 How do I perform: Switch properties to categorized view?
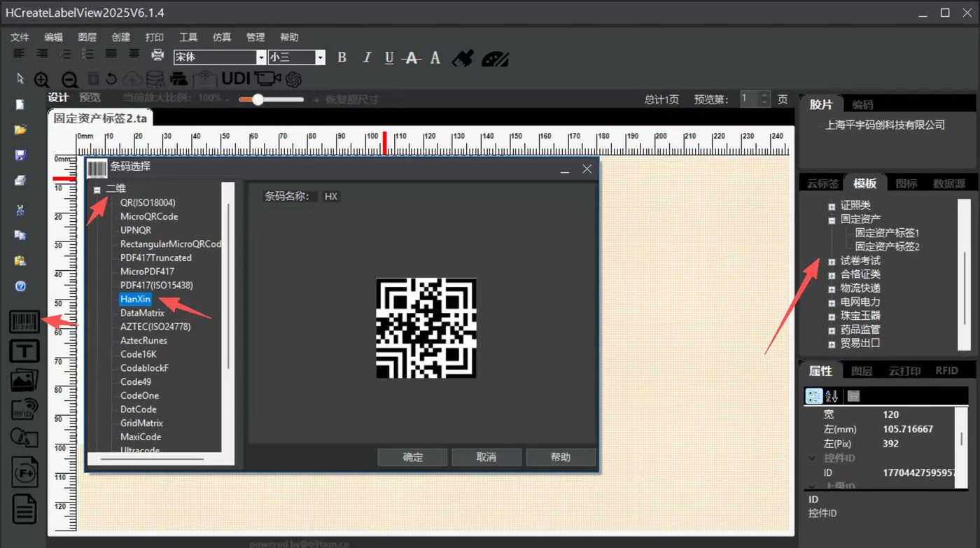(814, 396)
